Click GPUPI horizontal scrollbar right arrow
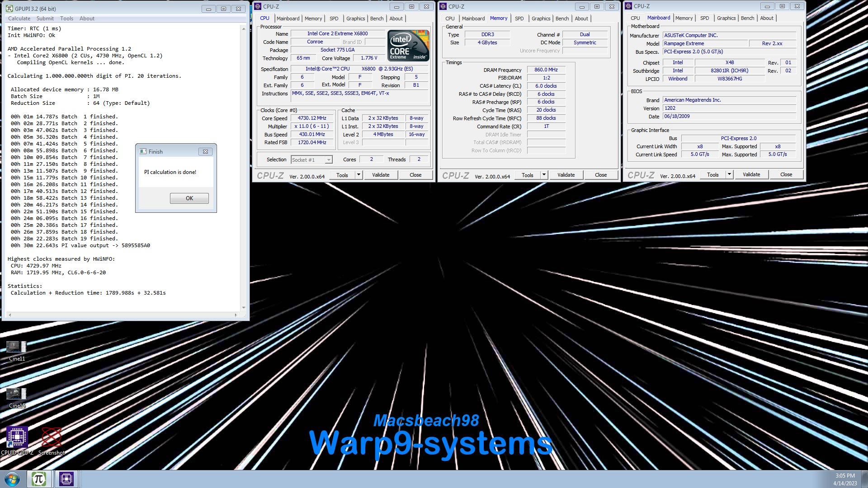 click(236, 315)
